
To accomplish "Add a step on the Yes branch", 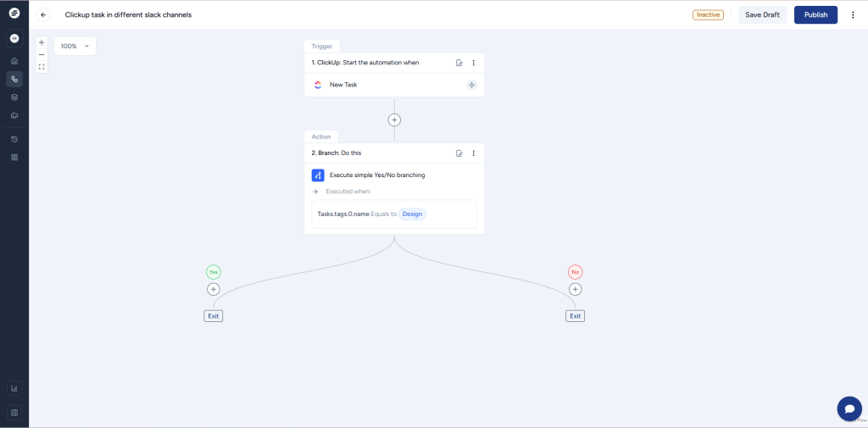I will click(x=214, y=289).
